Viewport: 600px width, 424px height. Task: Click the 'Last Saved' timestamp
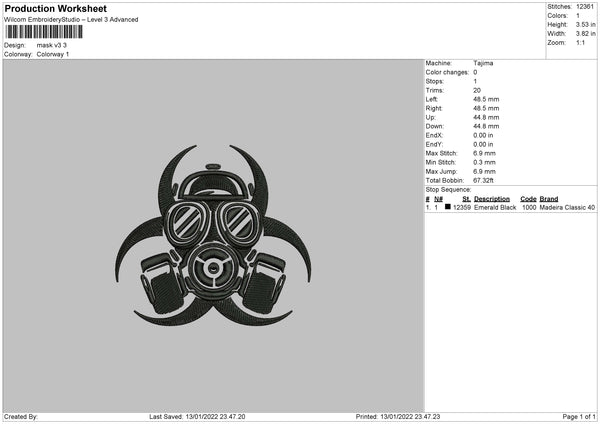197,416
